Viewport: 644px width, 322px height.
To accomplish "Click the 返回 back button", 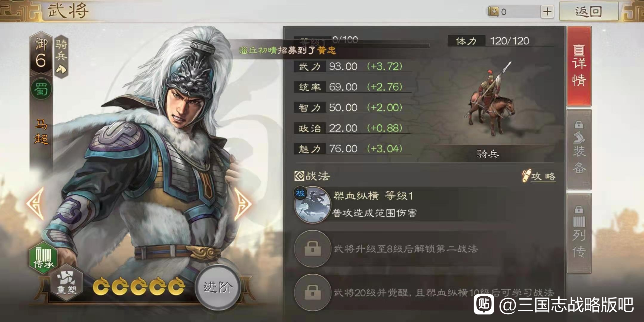I will (x=588, y=11).
